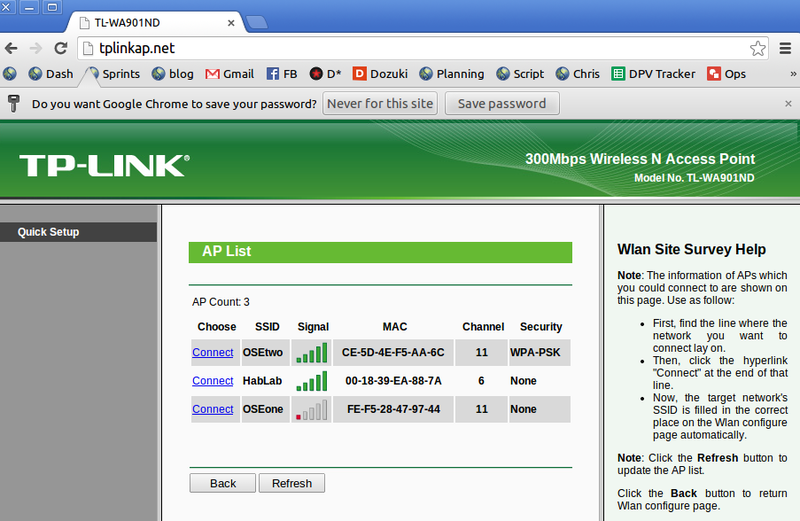Open the Gmail bookmark

230,74
